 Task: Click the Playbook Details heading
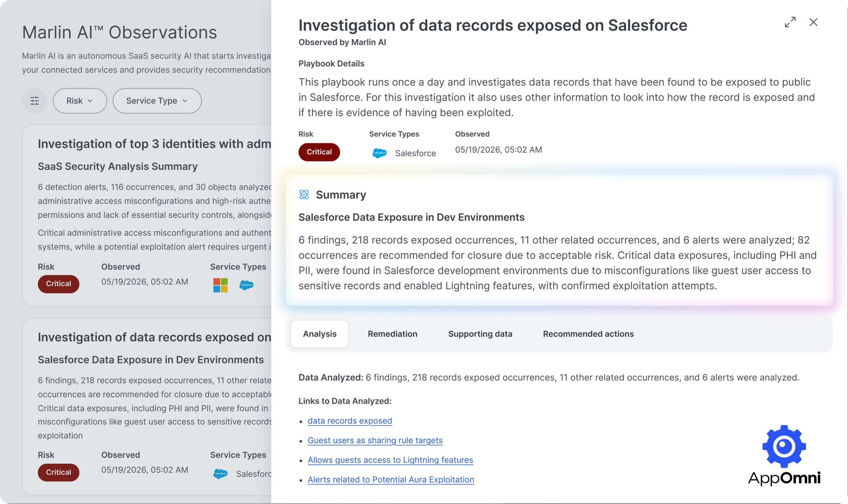(331, 64)
